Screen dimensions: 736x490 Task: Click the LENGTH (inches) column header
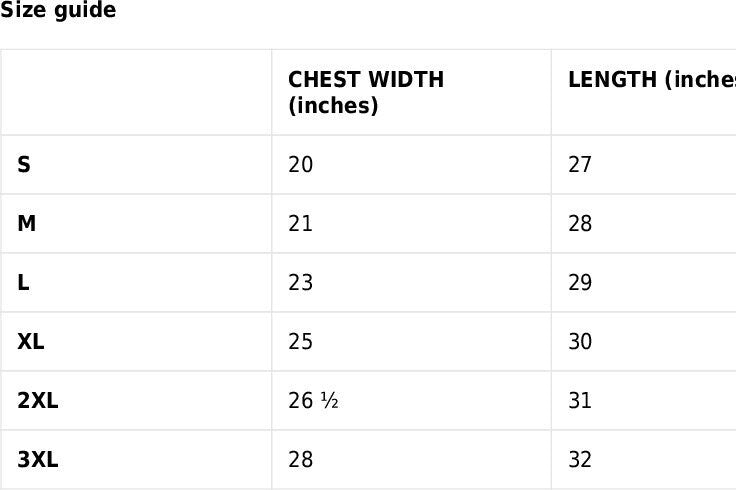tap(650, 80)
